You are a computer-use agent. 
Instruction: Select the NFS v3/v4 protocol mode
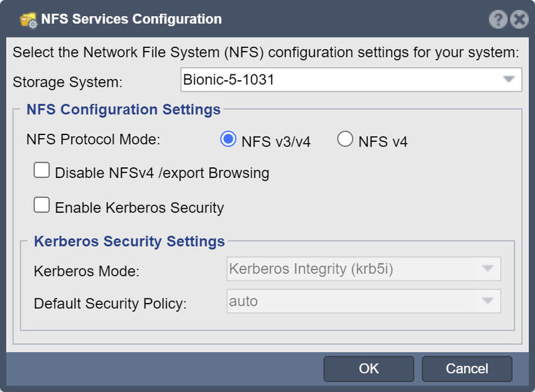pos(228,139)
